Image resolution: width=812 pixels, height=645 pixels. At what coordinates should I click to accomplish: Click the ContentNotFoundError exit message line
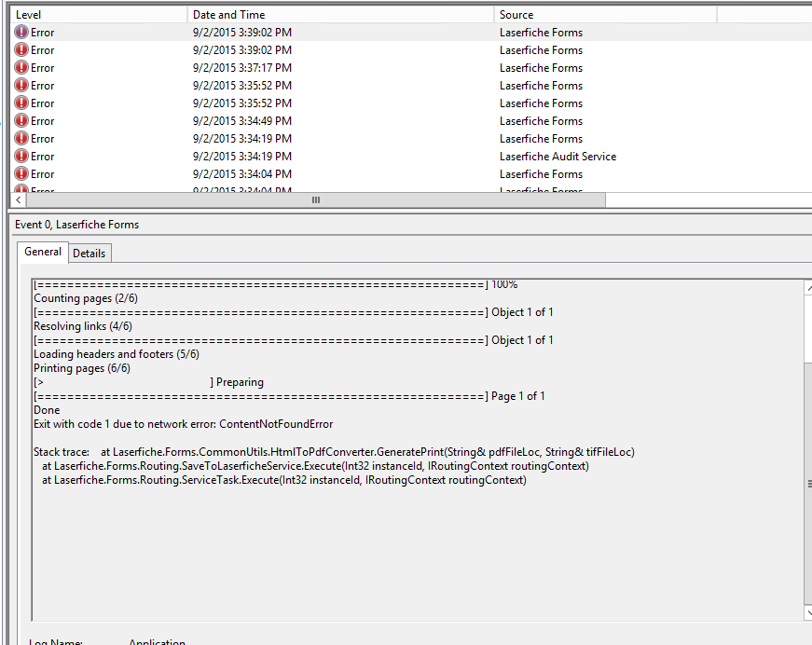coord(184,424)
